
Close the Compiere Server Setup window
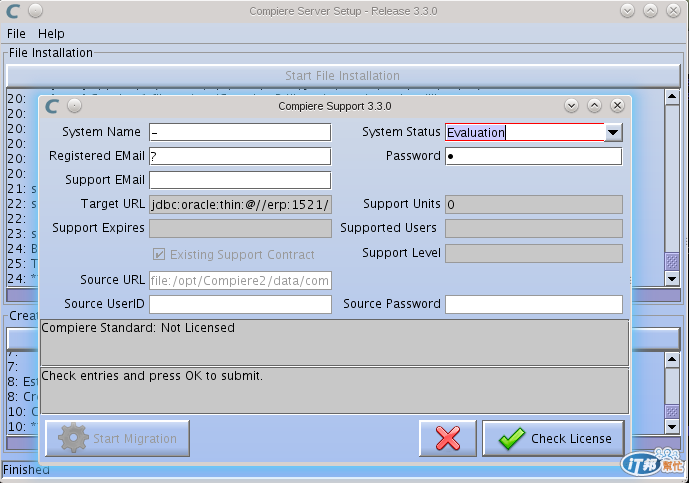[x=673, y=11]
